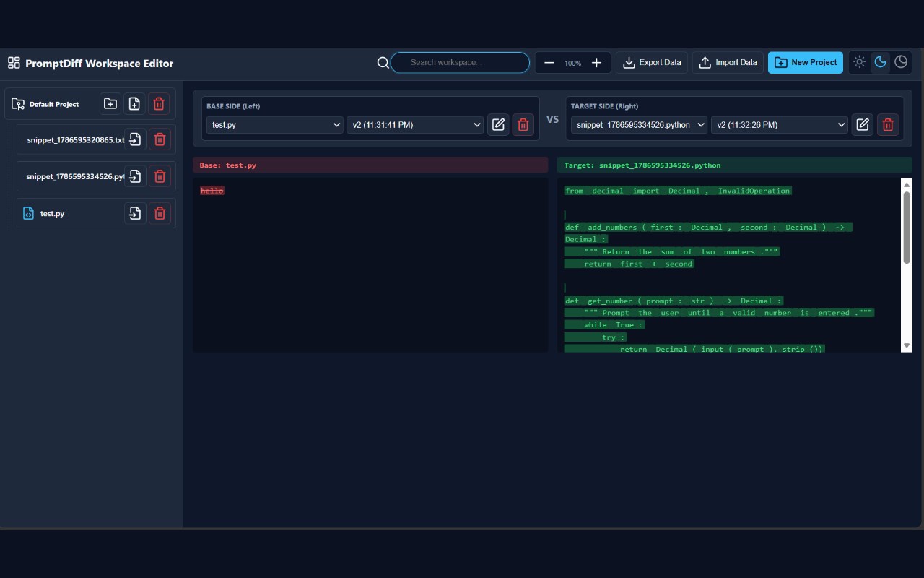The width and height of the screenshot is (924, 578).
Task: Open the base file test.py dropdown
Action: point(275,125)
